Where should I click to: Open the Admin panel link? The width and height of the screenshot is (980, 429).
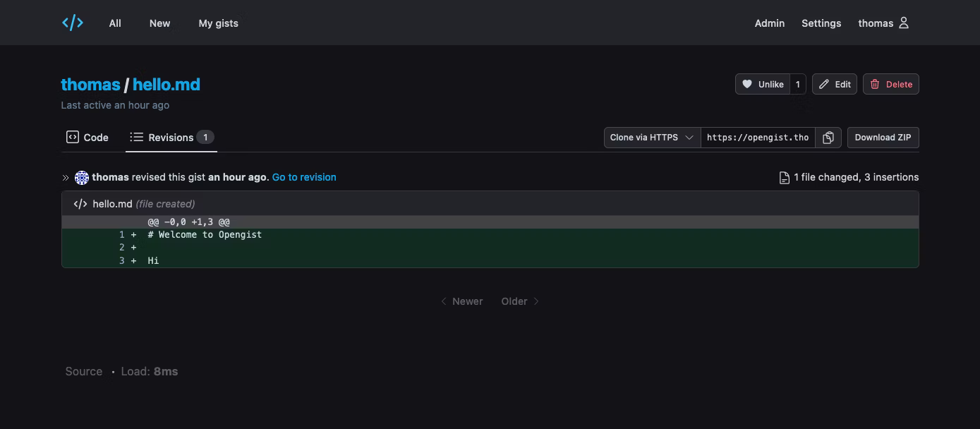pyautogui.click(x=770, y=23)
